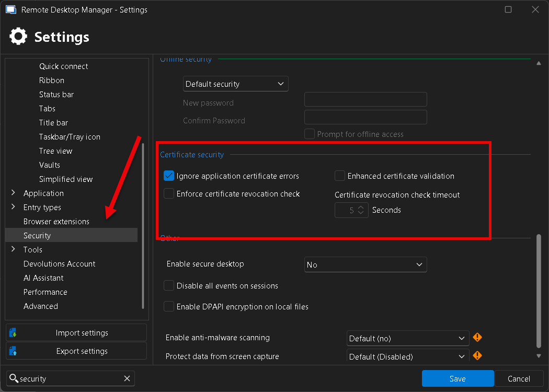Viewport: 549px width, 392px height.
Task: Open Browser extensions settings
Action: point(56,222)
